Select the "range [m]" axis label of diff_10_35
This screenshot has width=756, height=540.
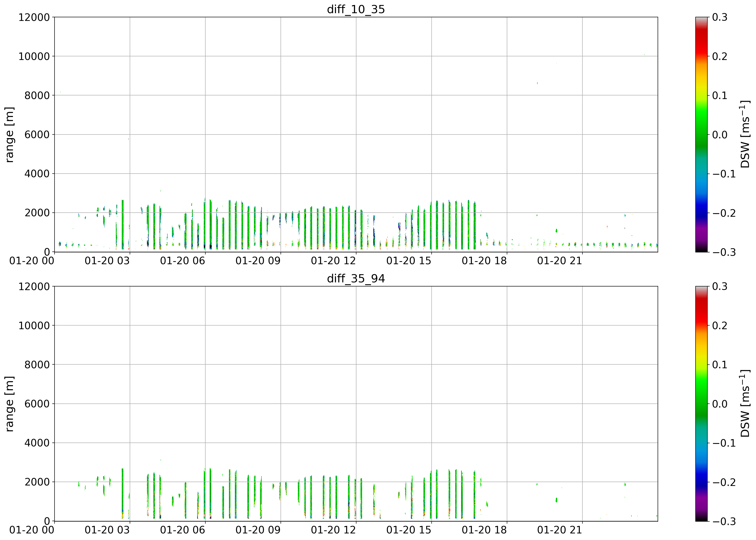pos(10,135)
